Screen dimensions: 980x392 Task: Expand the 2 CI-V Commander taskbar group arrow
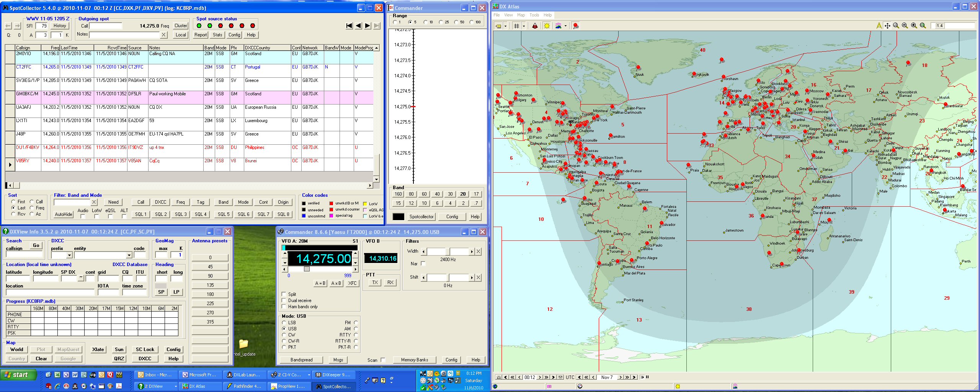click(309, 375)
